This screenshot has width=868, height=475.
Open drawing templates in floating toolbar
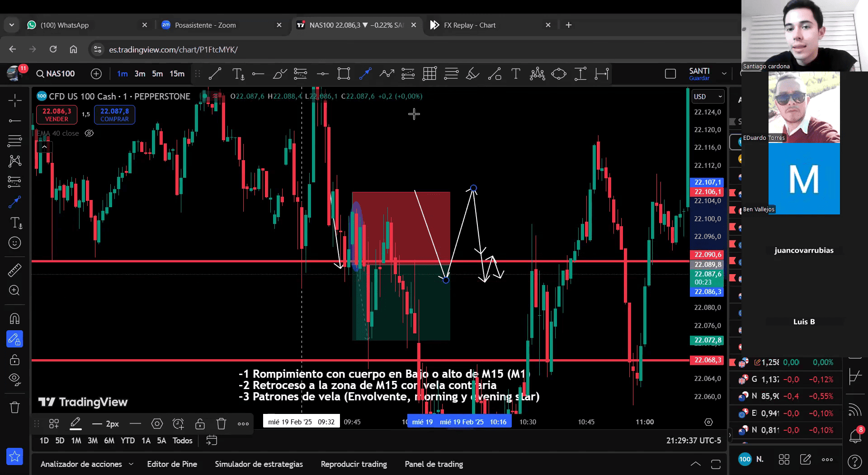point(54,424)
